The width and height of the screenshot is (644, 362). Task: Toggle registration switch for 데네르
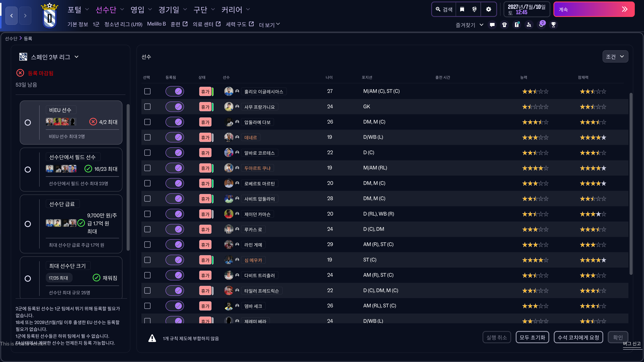[175, 137]
